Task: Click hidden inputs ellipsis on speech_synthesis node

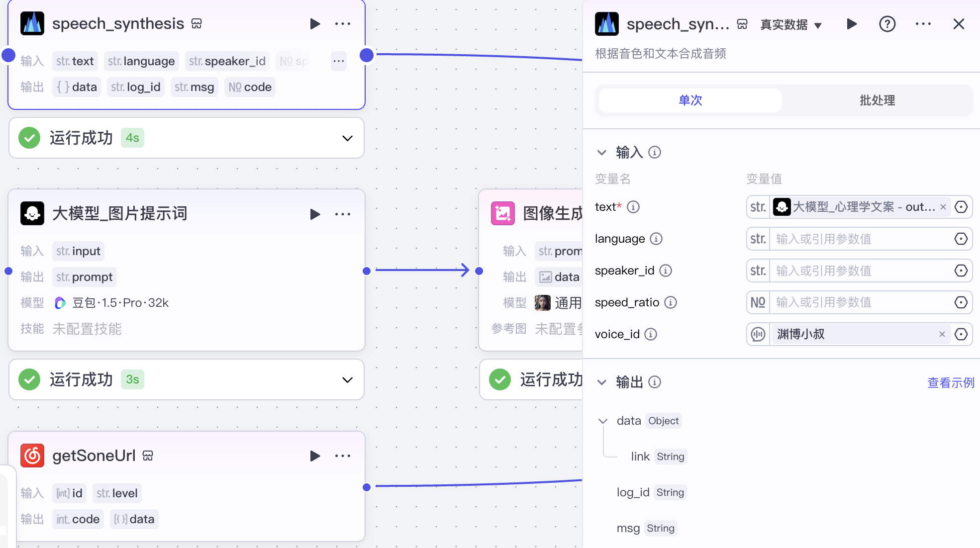Action: (339, 61)
